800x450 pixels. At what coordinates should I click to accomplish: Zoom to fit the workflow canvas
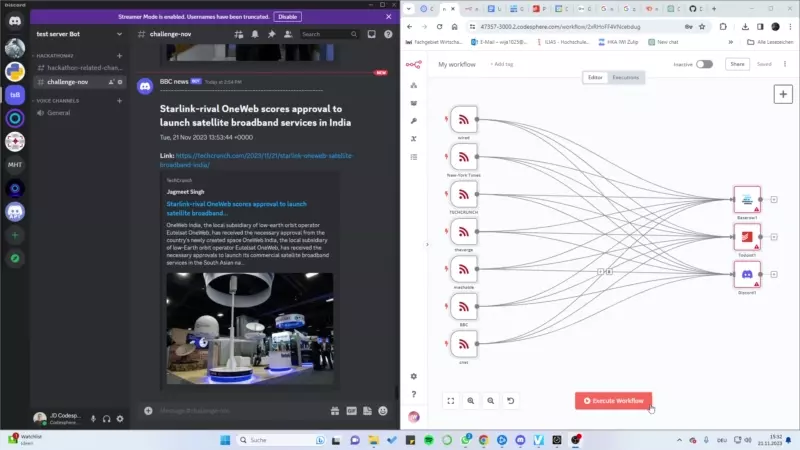point(451,400)
